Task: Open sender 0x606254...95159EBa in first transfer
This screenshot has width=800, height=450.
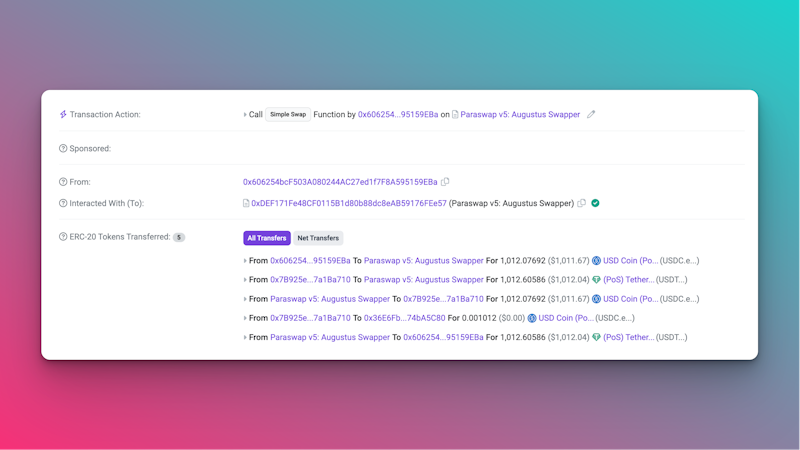Action: pos(310,260)
